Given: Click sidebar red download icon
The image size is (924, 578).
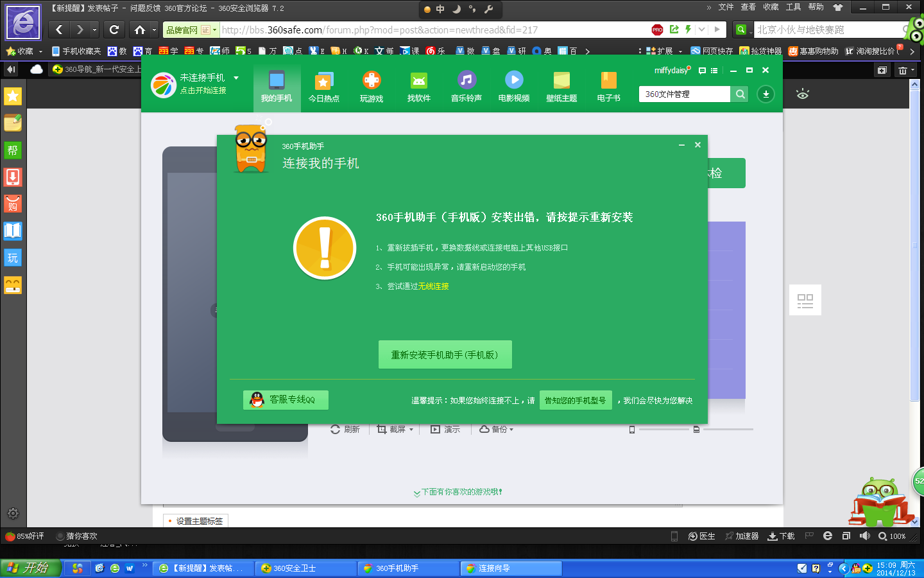Looking at the screenshot, I should pos(13,177).
